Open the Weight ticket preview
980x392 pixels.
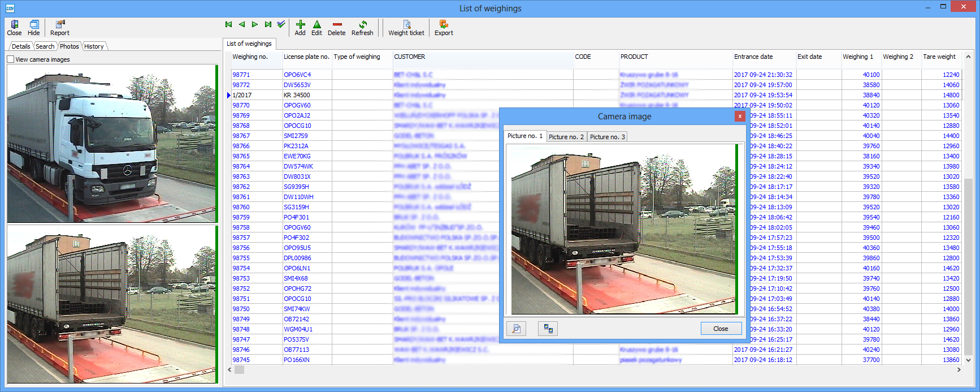(x=406, y=25)
